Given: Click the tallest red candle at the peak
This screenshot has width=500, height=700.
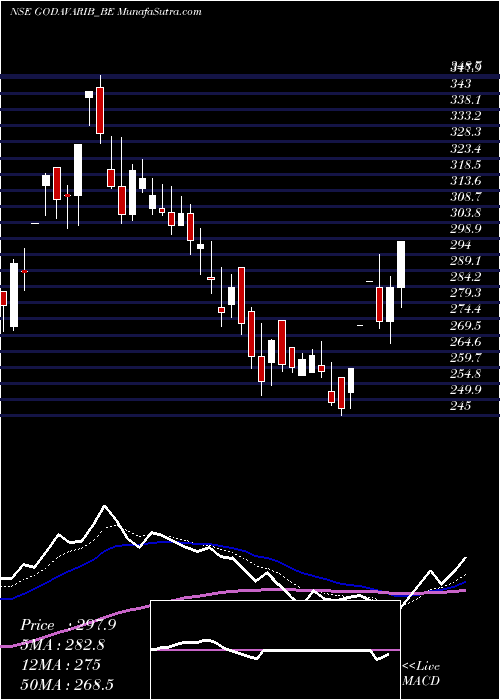Looking at the screenshot, I should click(100, 110).
